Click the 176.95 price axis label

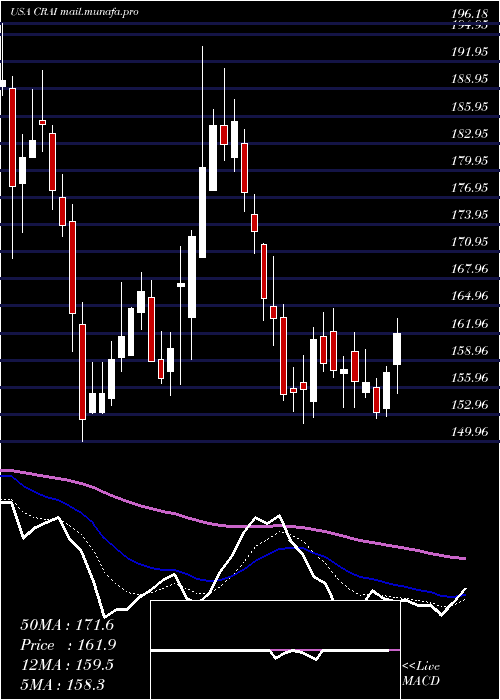pyautogui.click(x=469, y=188)
